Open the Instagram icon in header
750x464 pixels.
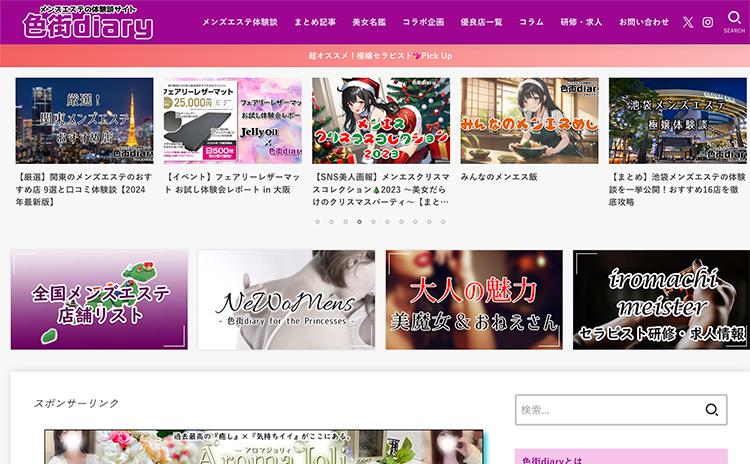tap(708, 22)
